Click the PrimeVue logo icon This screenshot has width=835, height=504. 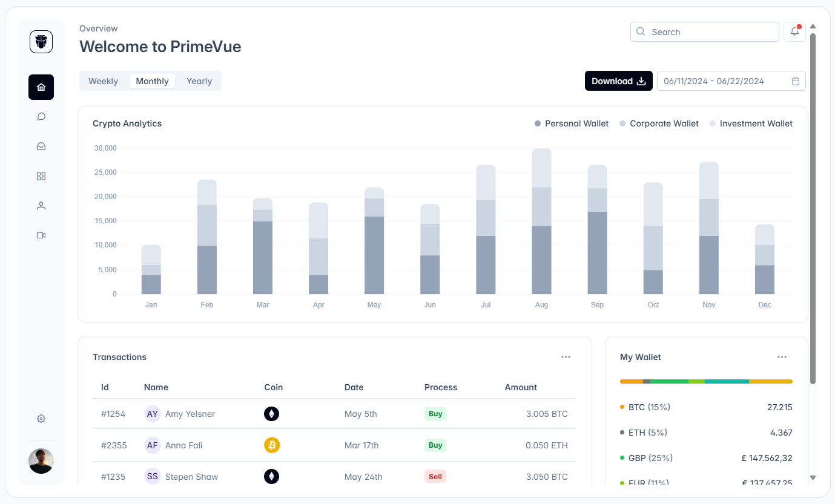point(41,42)
